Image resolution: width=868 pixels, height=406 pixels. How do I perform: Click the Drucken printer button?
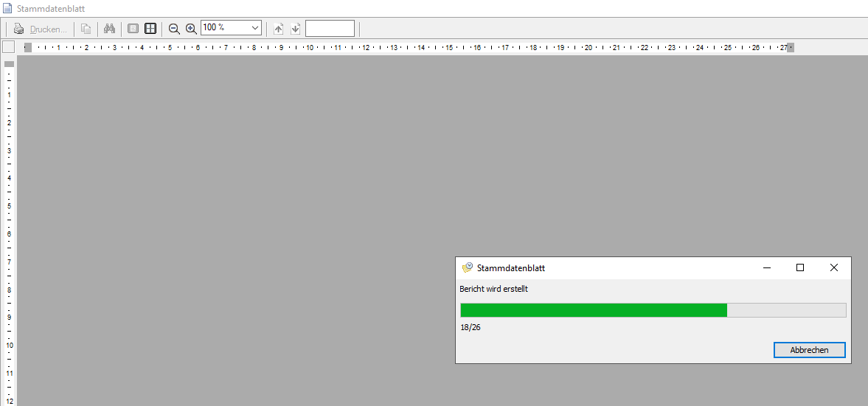click(x=41, y=29)
